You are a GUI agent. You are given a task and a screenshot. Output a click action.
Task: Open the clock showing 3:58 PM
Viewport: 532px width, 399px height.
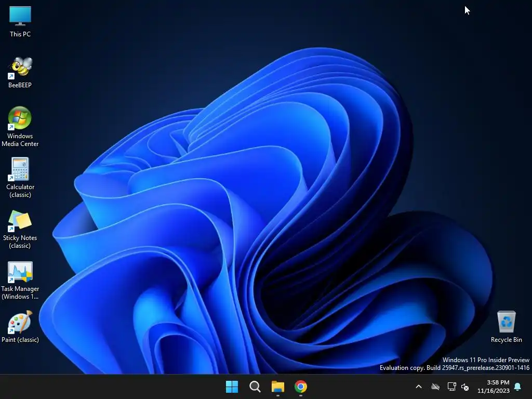tap(494, 387)
